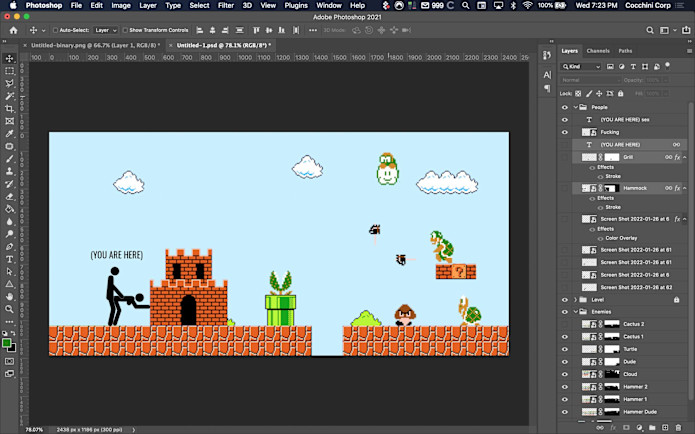Select the Paint Bucket tool
This screenshot has height=434, width=695.
click(9, 209)
